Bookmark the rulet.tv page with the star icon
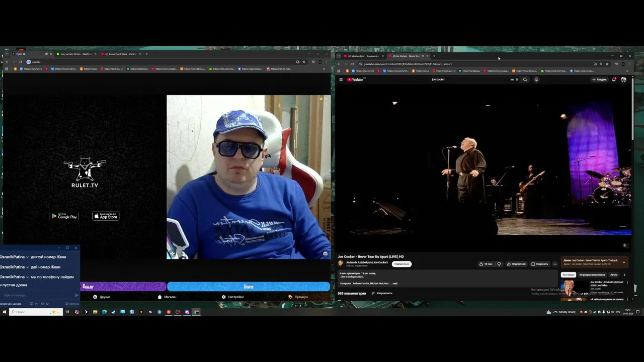The width and height of the screenshot is (644, 362). [x=304, y=62]
